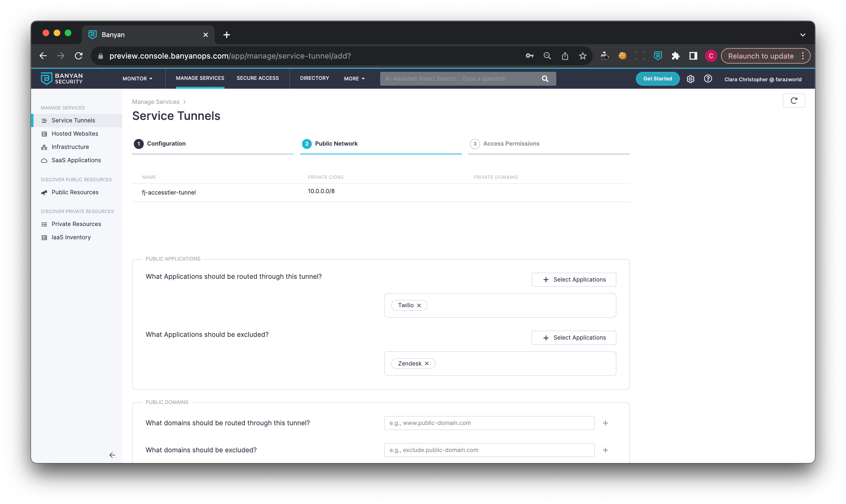Click the smart search magnifier icon
Image resolution: width=846 pixels, height=504 pixels.
pyautogui.click(x=545, y=79)
